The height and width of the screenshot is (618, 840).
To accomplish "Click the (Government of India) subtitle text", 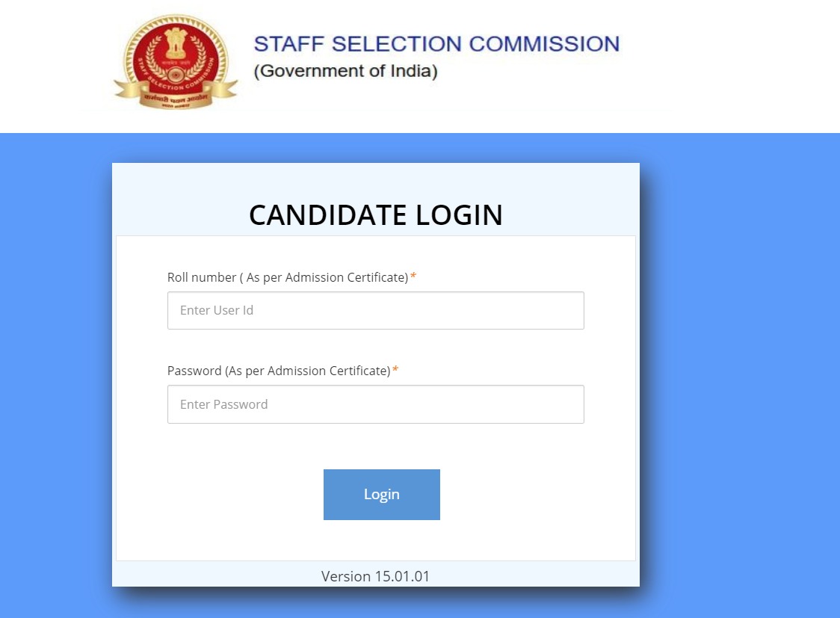I will pos(345,72).
